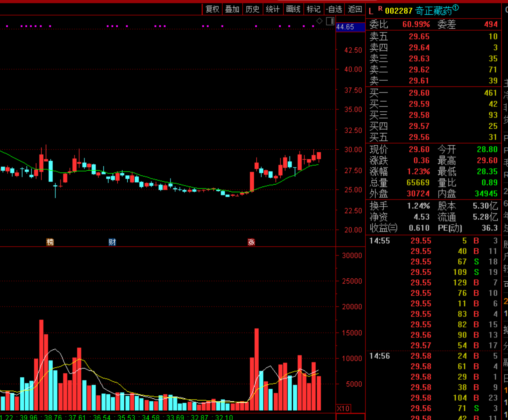The width and height of the screenshot is (508, 420).
Task: Click the 收益(三) 0.610 earnings value
Action: 419,228
